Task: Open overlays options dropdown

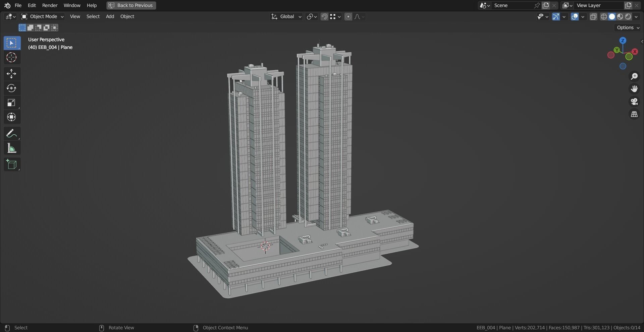Action: 583,16
